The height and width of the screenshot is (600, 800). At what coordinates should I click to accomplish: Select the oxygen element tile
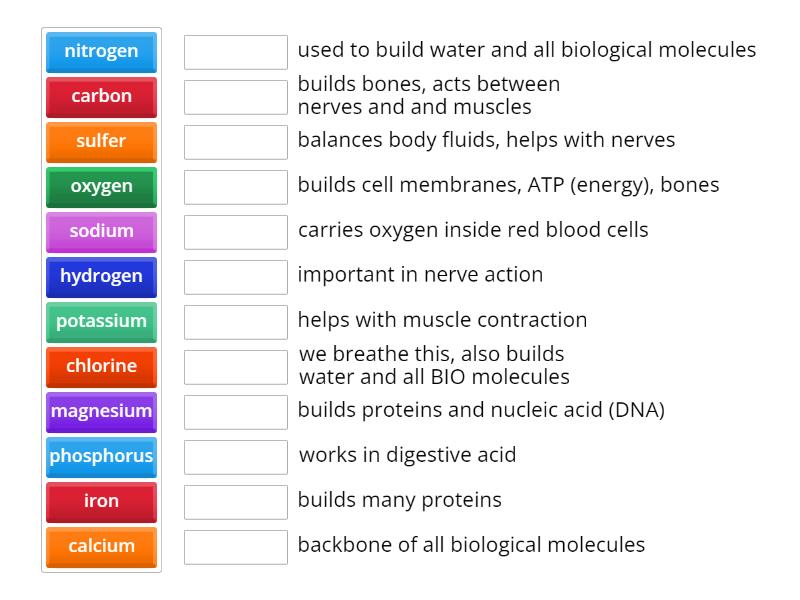pos(100,187)
